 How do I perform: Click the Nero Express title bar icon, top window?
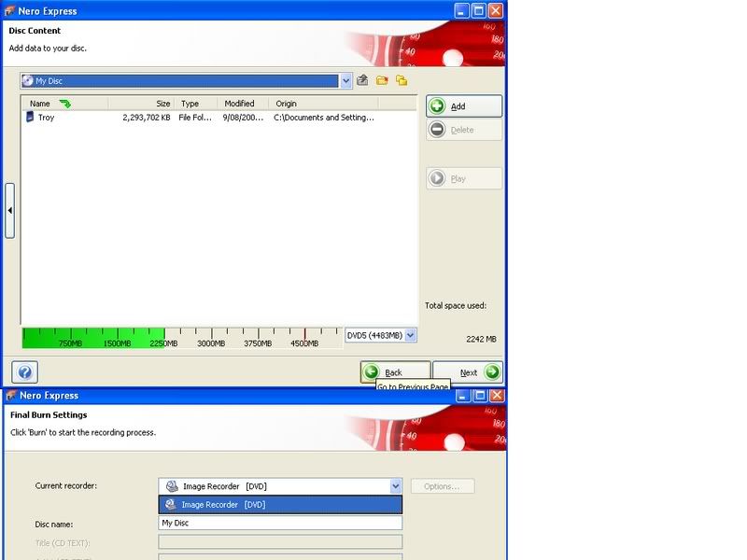coord(9,11)
